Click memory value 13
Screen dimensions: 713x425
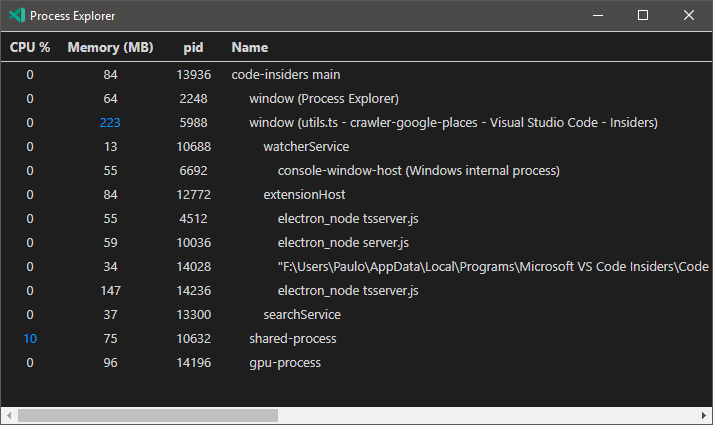pos(110,147)
